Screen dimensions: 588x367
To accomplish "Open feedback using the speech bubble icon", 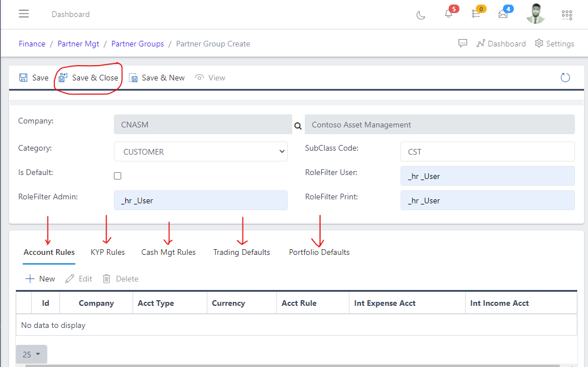I will coord(463,43).
